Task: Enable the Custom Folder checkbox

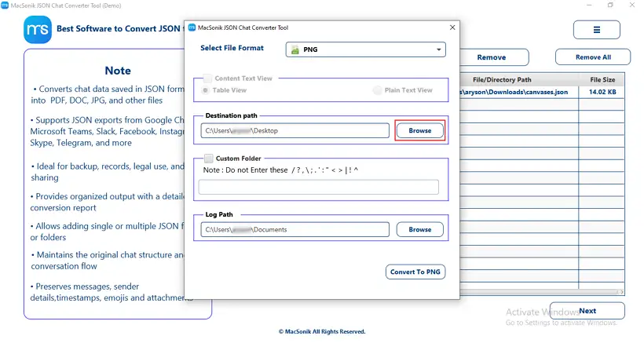Action: pyautogui.click(x=209, y=159)
